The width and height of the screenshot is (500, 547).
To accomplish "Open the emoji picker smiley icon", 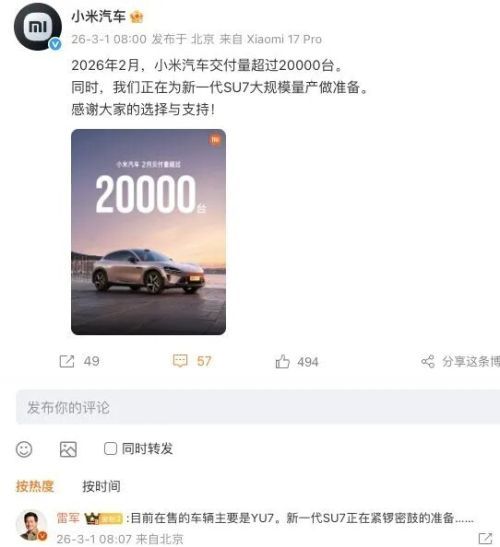I will 24,449.
